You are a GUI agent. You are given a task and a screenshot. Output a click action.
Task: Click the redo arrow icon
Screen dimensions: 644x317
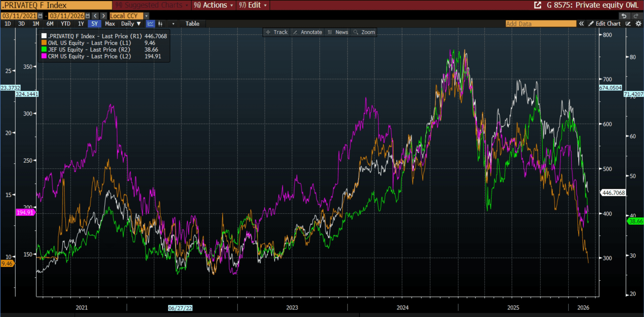pyautogui.click(x=636, y=16)
